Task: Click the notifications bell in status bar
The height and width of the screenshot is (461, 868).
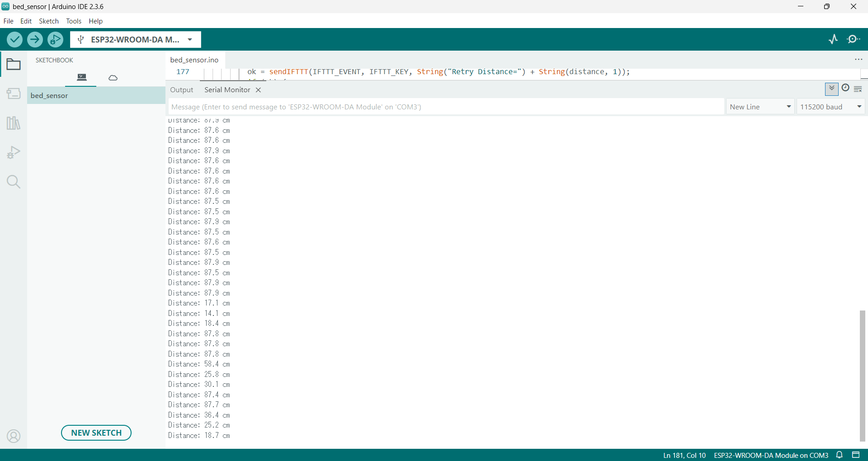Action: [840, 455]
